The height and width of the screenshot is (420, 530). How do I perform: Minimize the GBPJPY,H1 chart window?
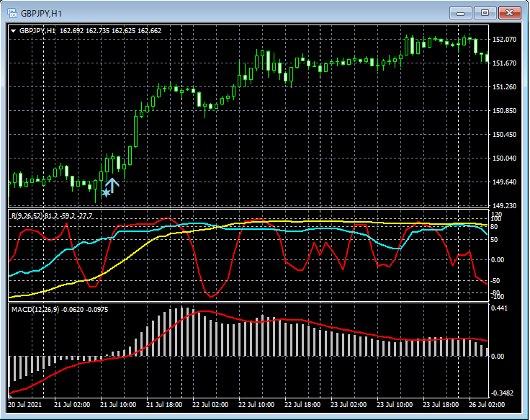pos(460,13)
